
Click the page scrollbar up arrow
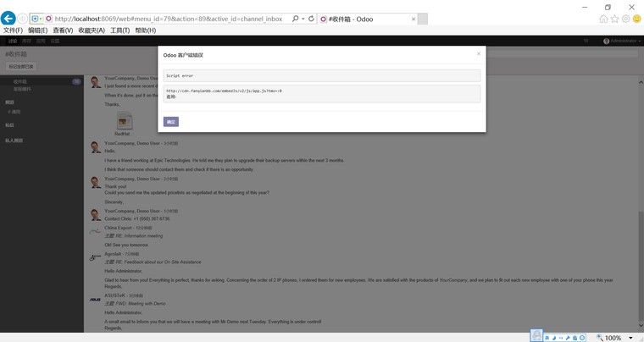click(641, 82)
